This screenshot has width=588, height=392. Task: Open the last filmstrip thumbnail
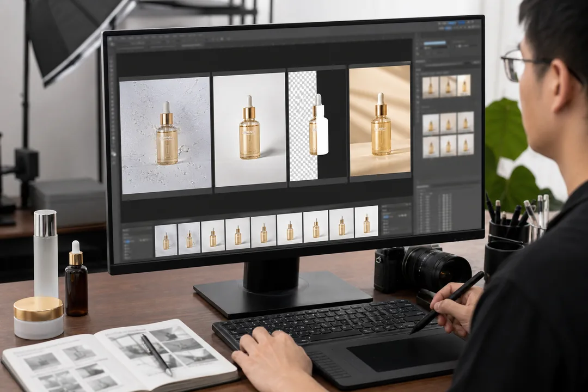pos(366,222)
